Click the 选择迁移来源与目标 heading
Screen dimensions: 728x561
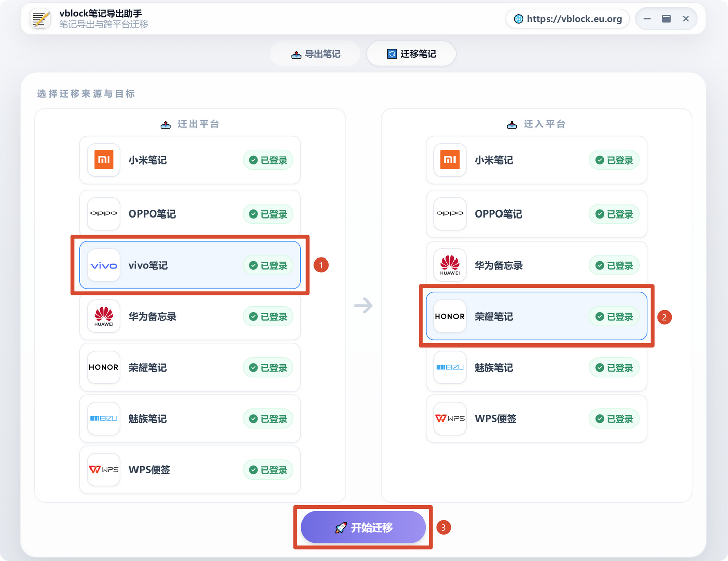(x=86, y=94)
